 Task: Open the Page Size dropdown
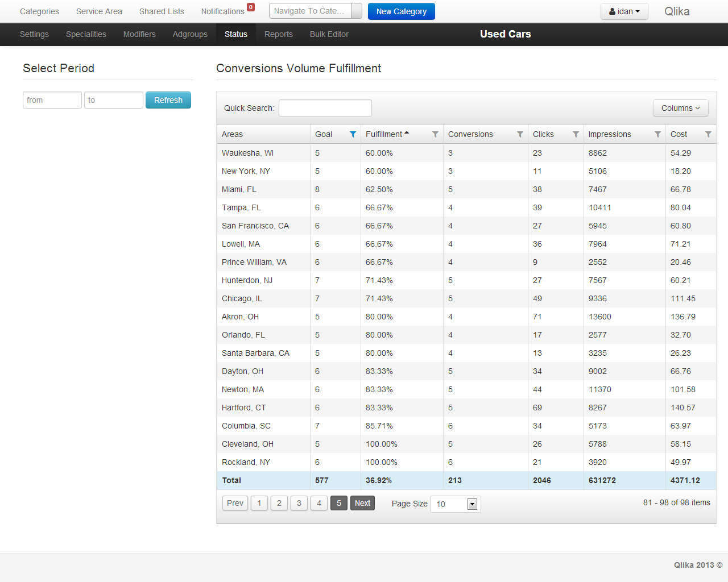(471, 504)
